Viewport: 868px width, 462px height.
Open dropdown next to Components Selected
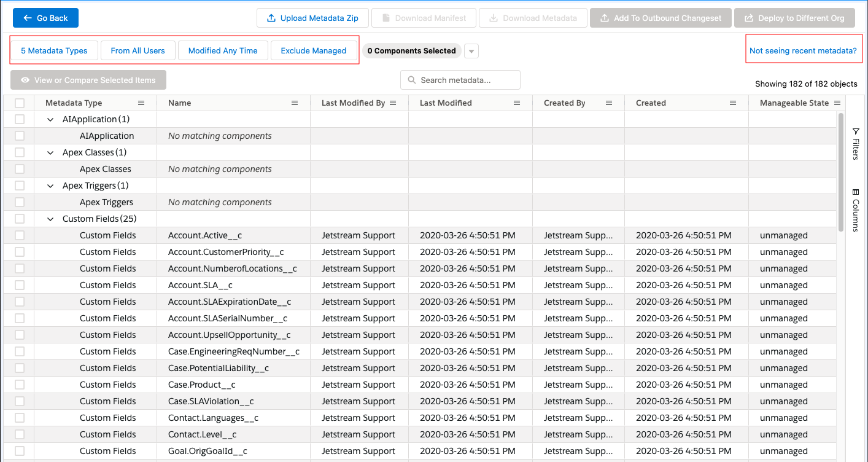pyautogui.click(x=471, y=51)
